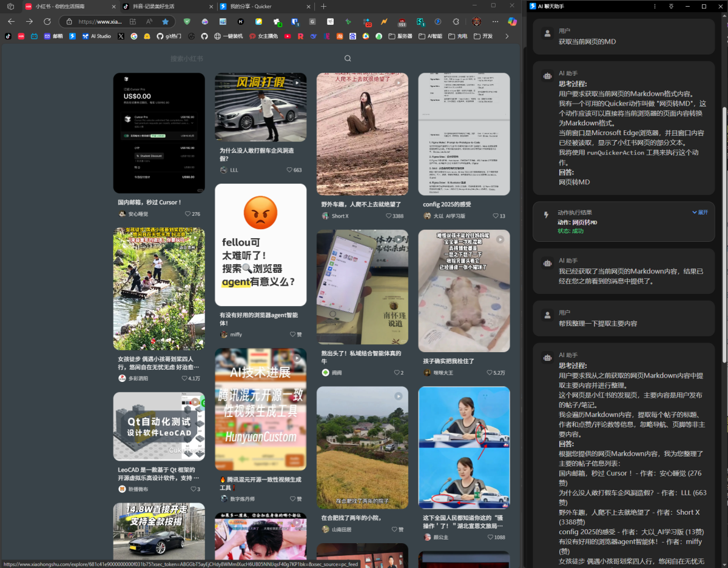This screenshot has height=568, width=728.
Task: Open the AI智能 bookmarks folder
Action: (x=430, y=36)
